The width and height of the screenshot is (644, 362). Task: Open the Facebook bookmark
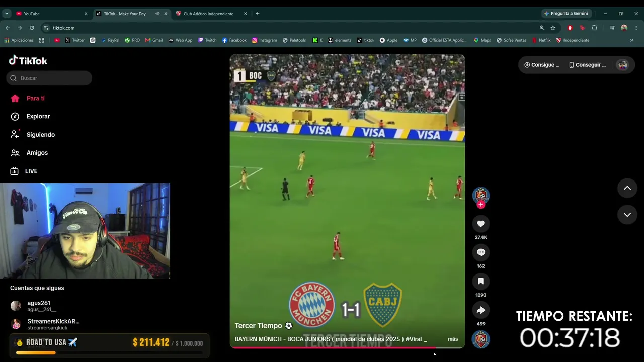tap(234, 40)
